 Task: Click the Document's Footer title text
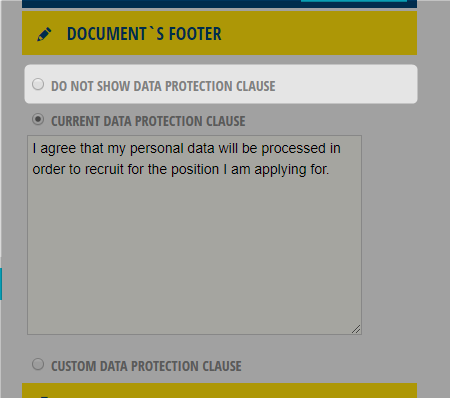pyautogui.click(x=144, y=34)
